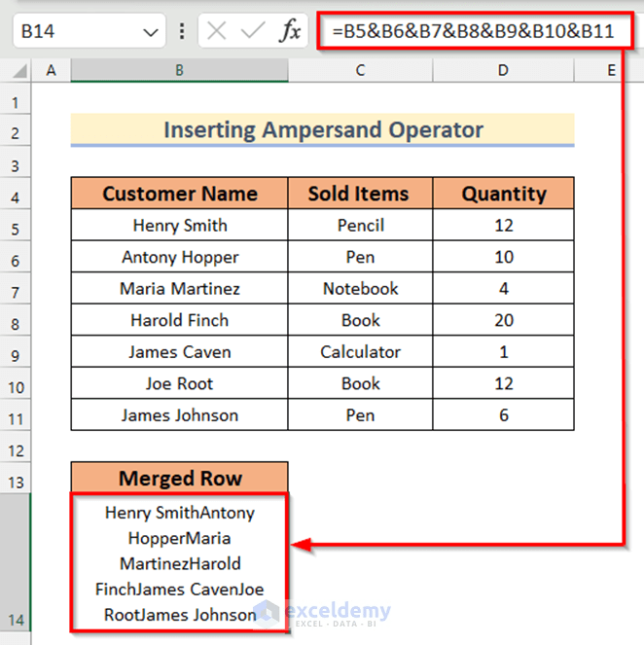Select quantity 6 cell
Image resolution: width=644 pixels, height=645 pixels.
click(503, 415)
